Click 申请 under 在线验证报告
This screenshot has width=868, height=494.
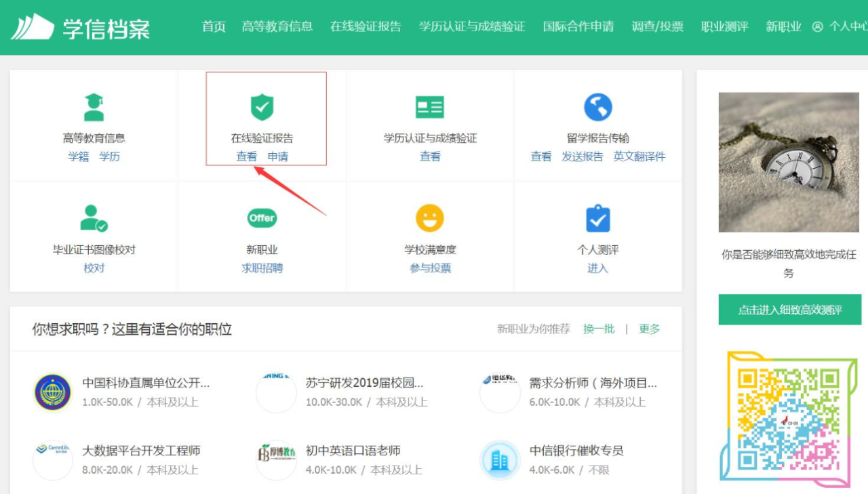[278, 157]
